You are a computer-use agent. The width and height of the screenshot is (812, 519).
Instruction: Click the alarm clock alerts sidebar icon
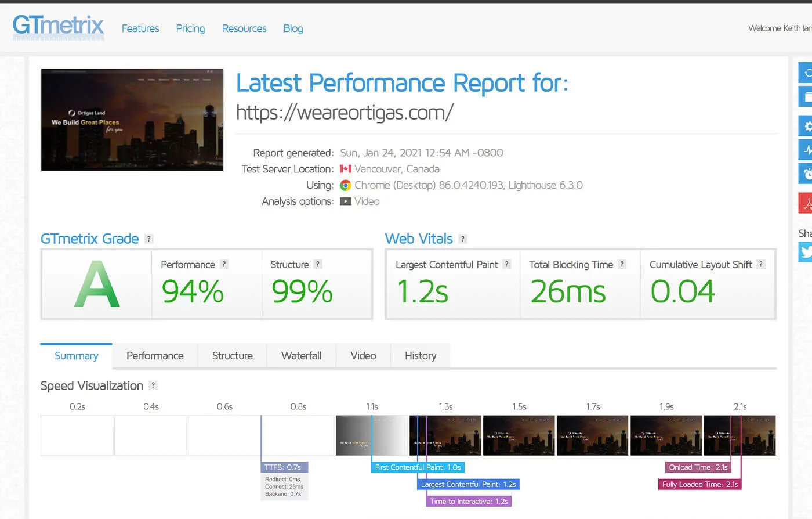(806, 174)
